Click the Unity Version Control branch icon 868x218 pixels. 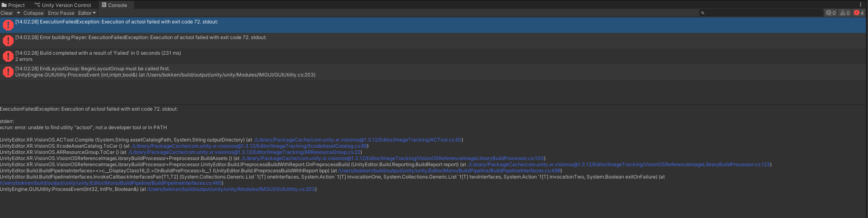pyautogui.click(x=37, y=5)
